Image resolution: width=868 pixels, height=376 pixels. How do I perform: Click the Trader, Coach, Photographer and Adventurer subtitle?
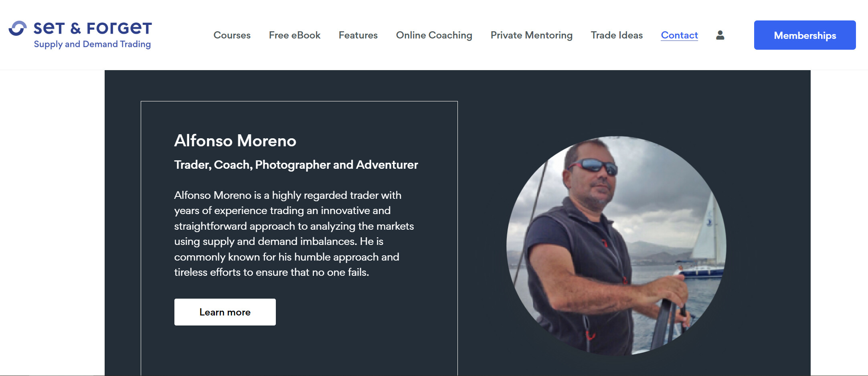tap(296, 165)
